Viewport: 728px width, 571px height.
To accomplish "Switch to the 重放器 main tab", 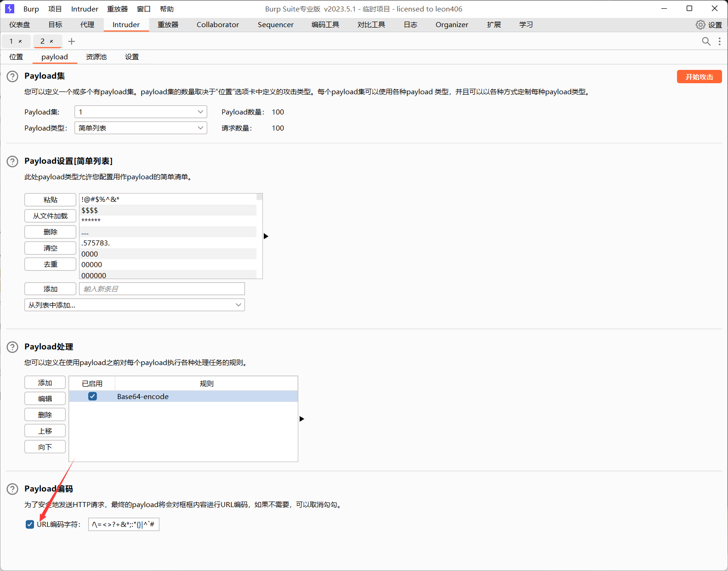I will pyautogui.click(x=168, y=25).
